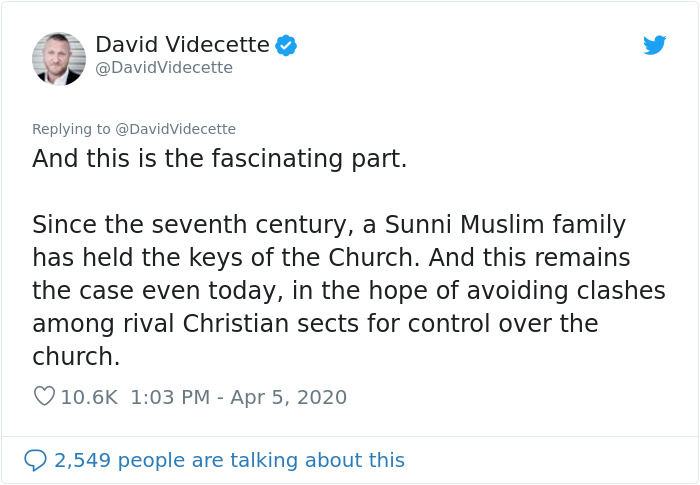Open the David Videcette display name

pyautogui.click(x=182, y=45)
